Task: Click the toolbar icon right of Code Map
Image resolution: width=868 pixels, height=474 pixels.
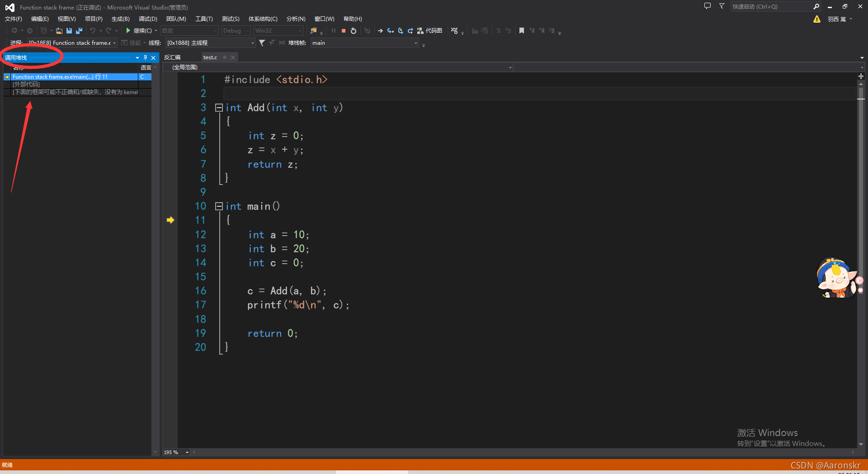Action: [x=455, y=31]
